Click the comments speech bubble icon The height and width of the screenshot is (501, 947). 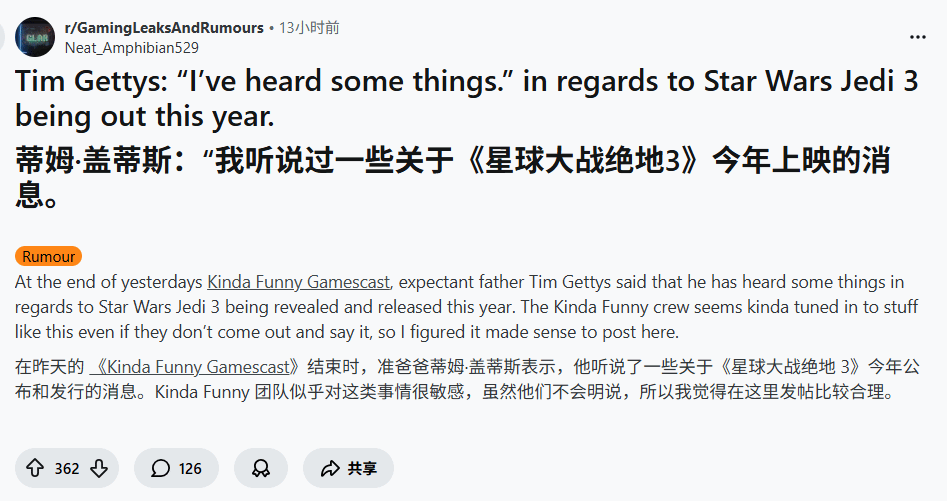click(x=160, y=468)
